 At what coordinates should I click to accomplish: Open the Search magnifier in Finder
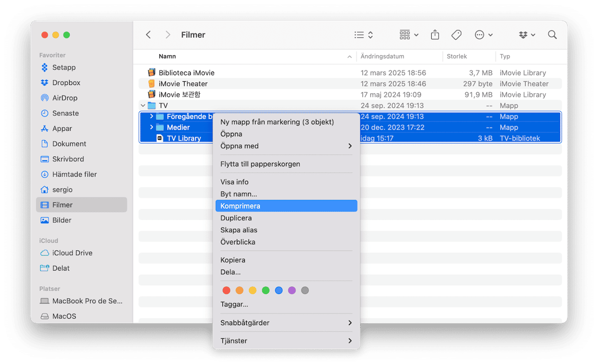pyautogui.click(x=552, y=35)
